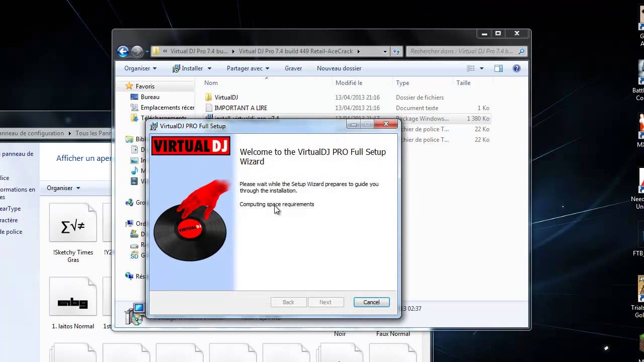Viewport: 644px width, 362px height.
Task: Click the '1 Ko' size value
Action: [483, 108]
